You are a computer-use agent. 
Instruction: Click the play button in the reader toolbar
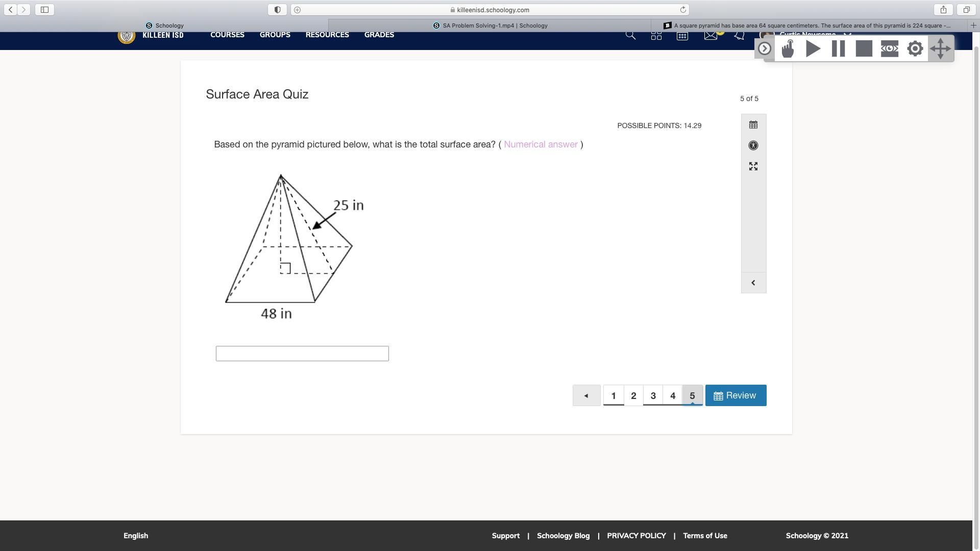click(x=813, y=49)
